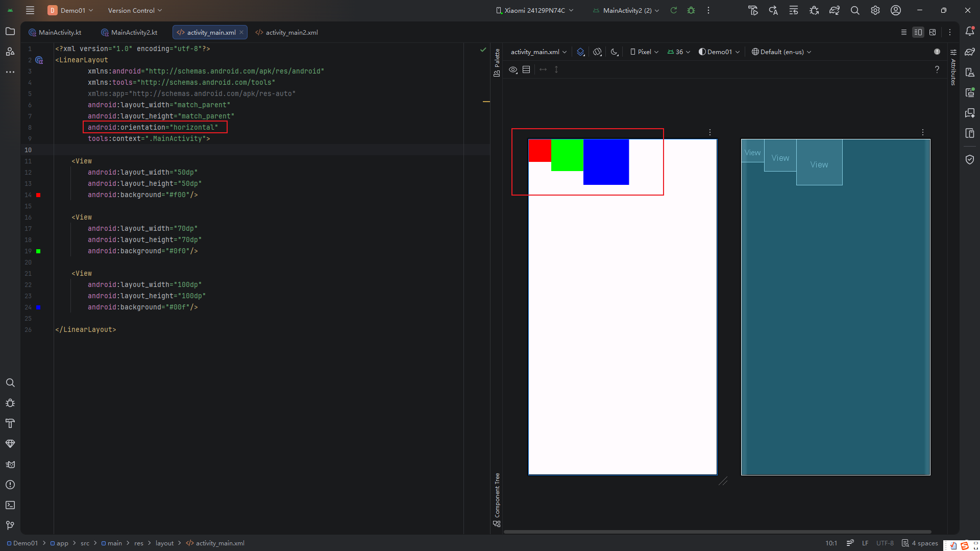Open the Pixel device preview dropdown

coord(644,52)
